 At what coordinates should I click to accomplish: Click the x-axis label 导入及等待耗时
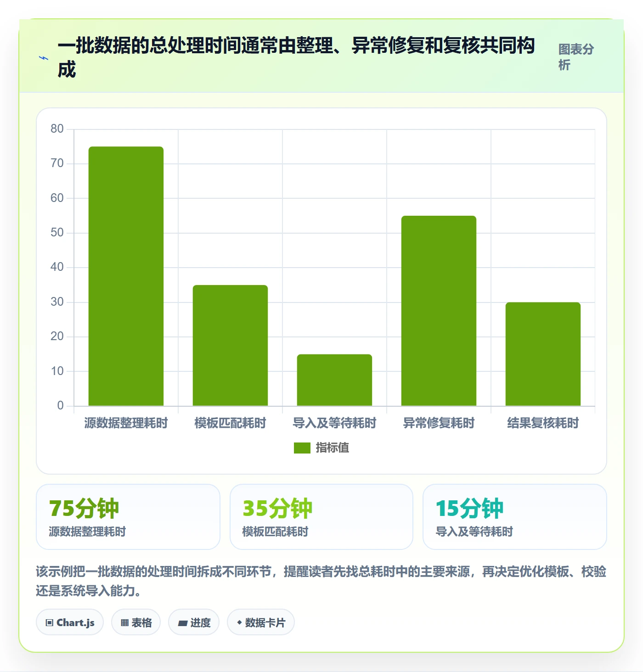coord(334,423)
